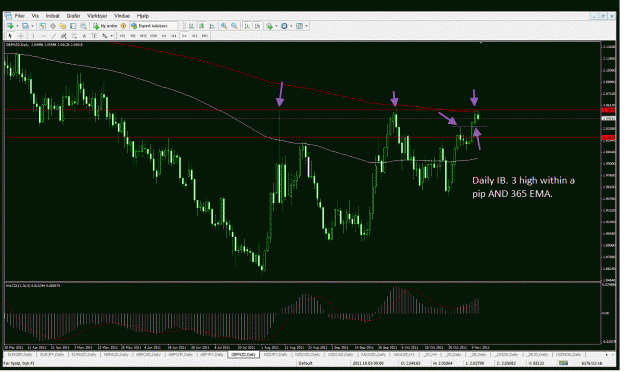Expand the Templates dropdown arrow
The width and height of the screenshot is (625, 372).
[306, 26]
